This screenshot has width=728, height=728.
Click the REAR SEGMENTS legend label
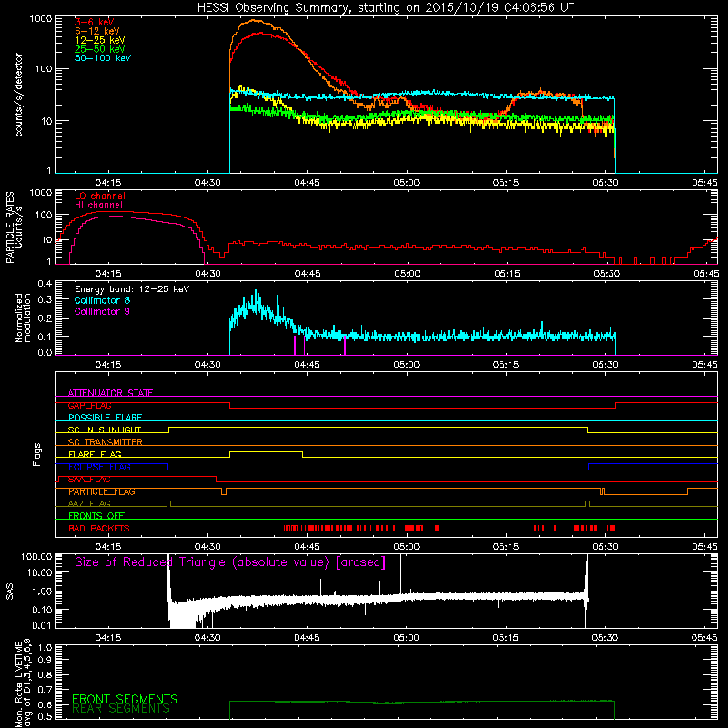[x=121, y=709]
